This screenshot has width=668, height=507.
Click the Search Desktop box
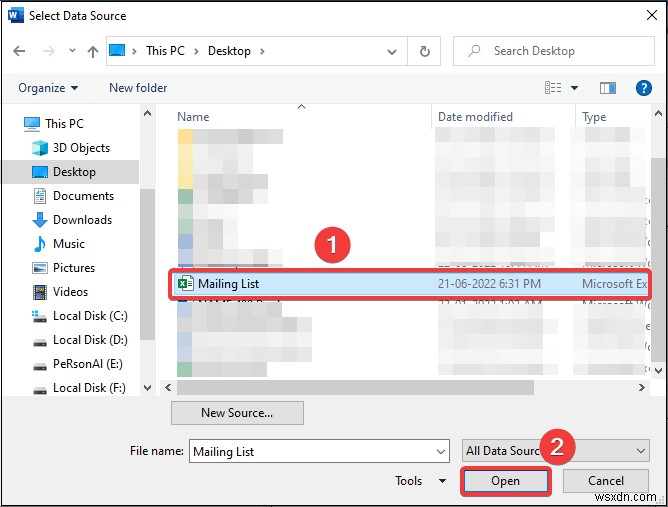click(x=553, y=51)
